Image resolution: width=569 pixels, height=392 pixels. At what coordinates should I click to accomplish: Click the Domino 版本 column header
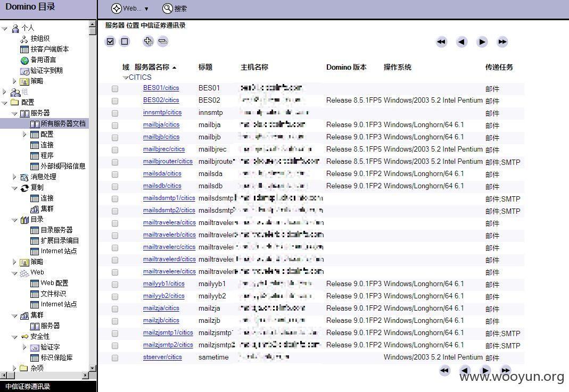point(346,67)
